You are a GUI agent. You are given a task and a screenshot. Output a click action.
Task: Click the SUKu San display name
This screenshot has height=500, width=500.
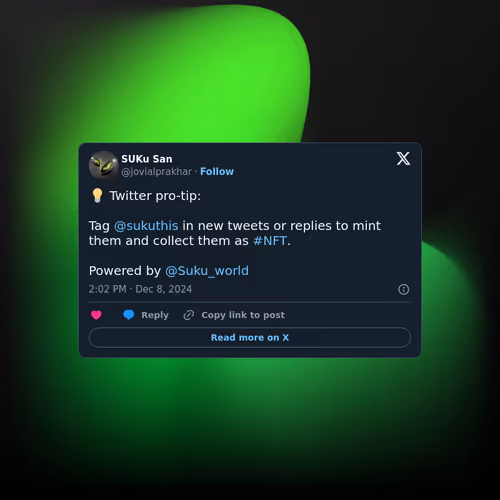coord(147,159)
